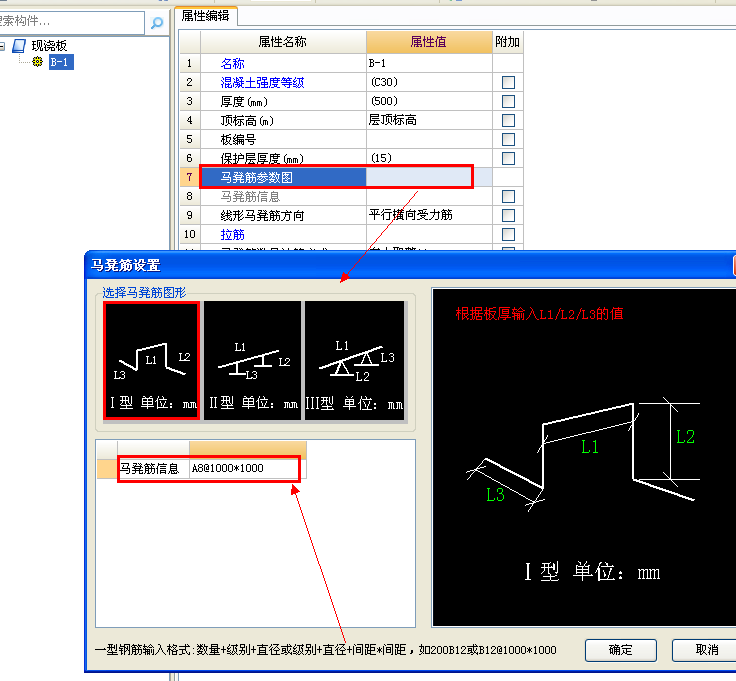Click the 层顶标高 value cell
Image resolution: width=736 pixels, height=681 pixels.
[429, 120]
